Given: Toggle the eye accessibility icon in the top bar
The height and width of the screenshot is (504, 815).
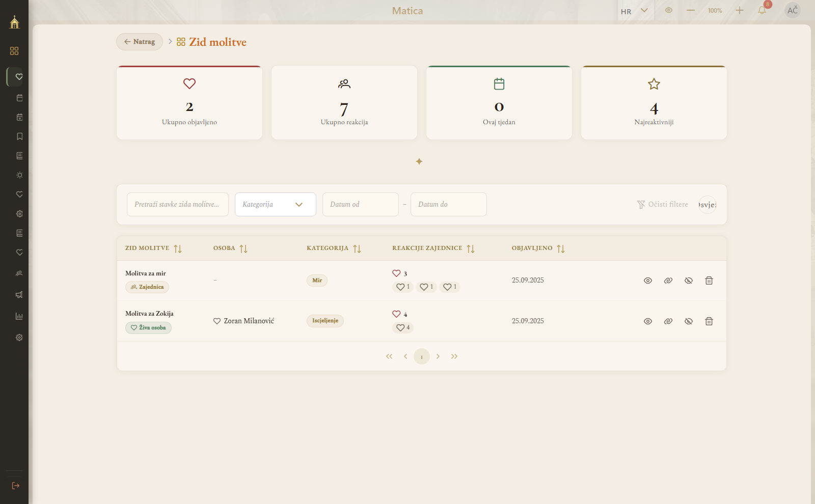Looking at the screenshot, I should 669,11.
